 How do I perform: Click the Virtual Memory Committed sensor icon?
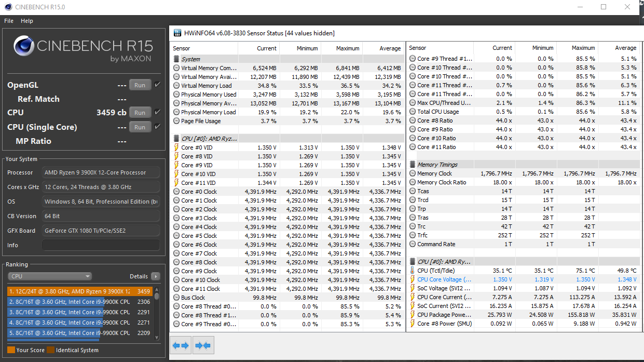[176, 68]
